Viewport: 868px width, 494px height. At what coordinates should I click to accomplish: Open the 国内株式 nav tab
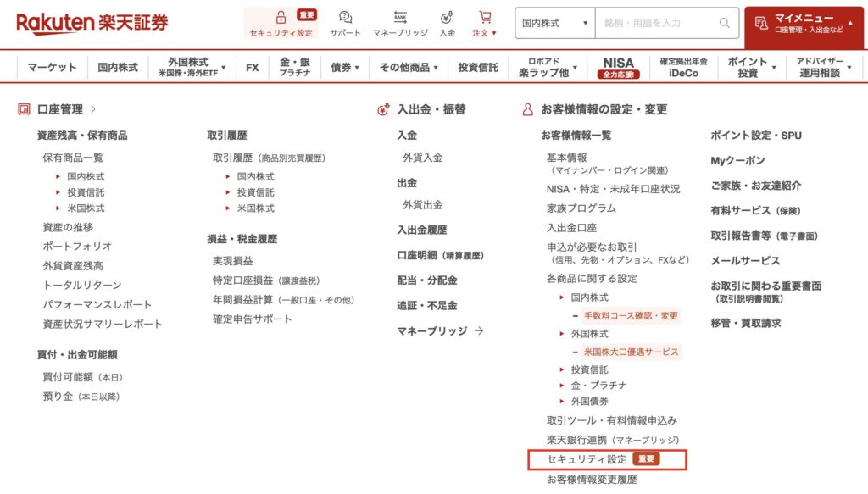tap(117, 68)
